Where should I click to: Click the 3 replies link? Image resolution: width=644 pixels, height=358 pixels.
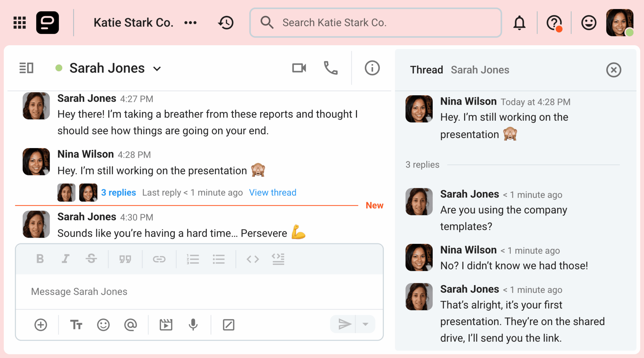118,192
